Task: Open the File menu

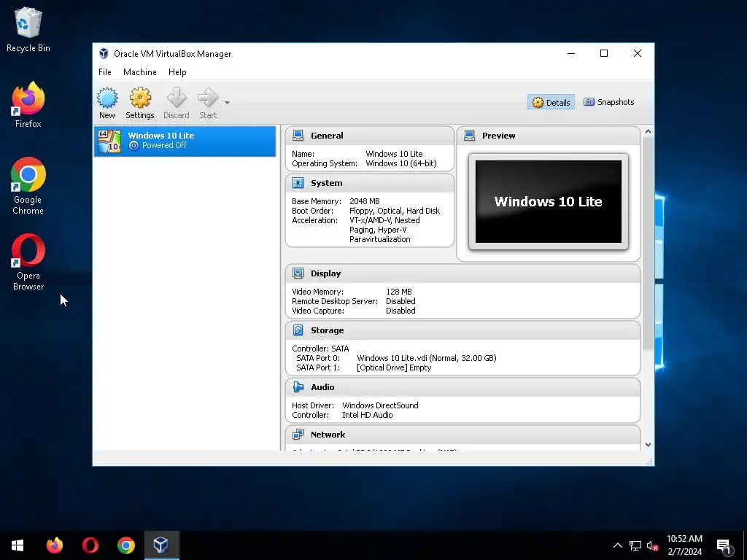Action: coord(105,72)
